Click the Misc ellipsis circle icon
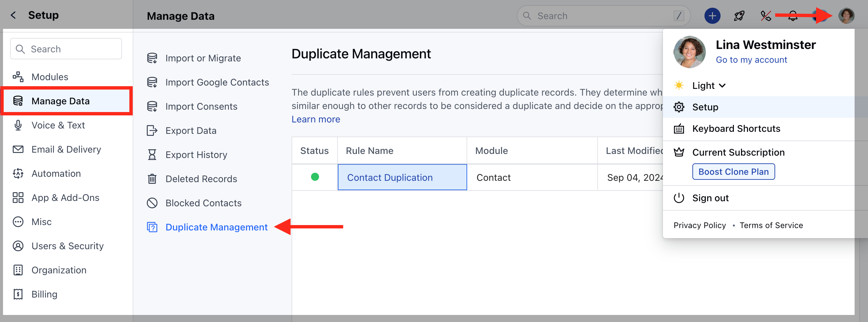Viewport: 868px width, 322px height. pos(18,222)
